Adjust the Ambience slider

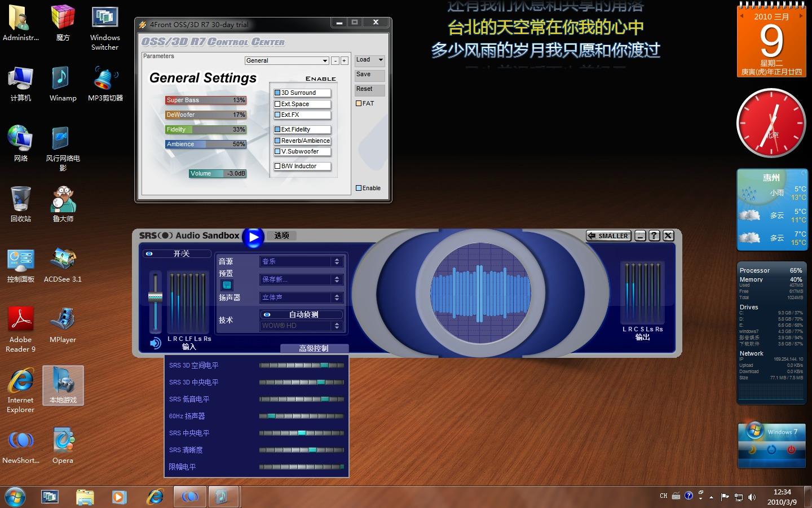pyautogui.click(x=206, y=144)
